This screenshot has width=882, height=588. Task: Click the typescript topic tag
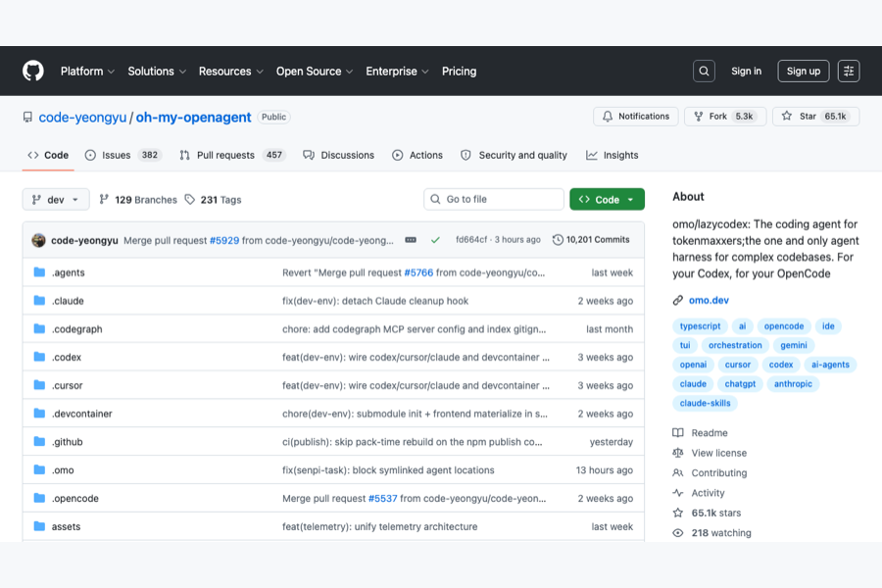coord(700,326)
